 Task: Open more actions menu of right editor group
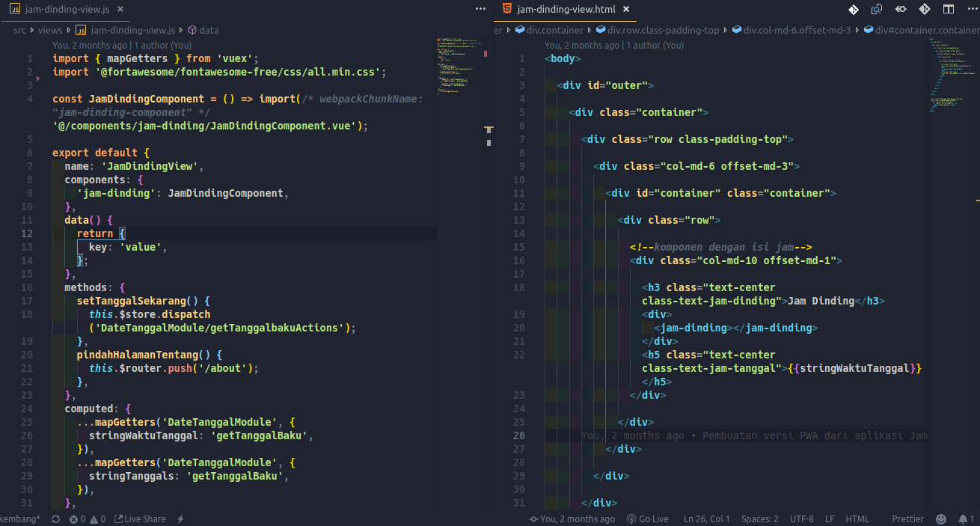pos(971,9)
